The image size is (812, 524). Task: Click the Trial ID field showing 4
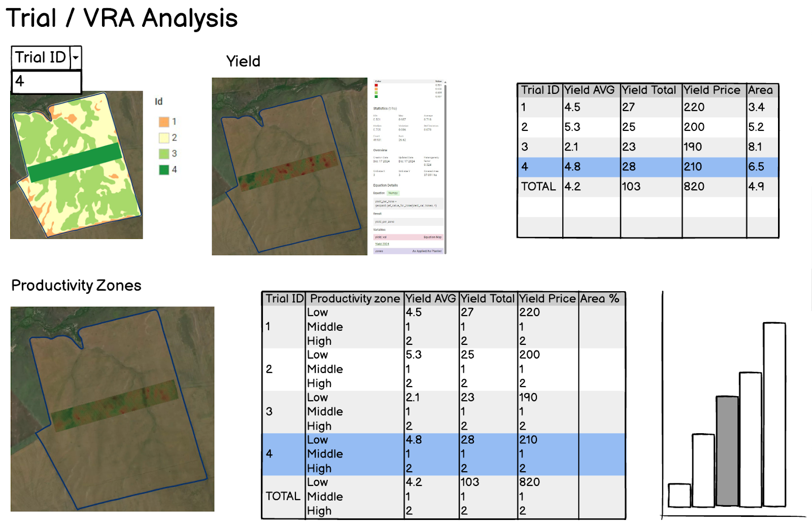coord(46,82)
